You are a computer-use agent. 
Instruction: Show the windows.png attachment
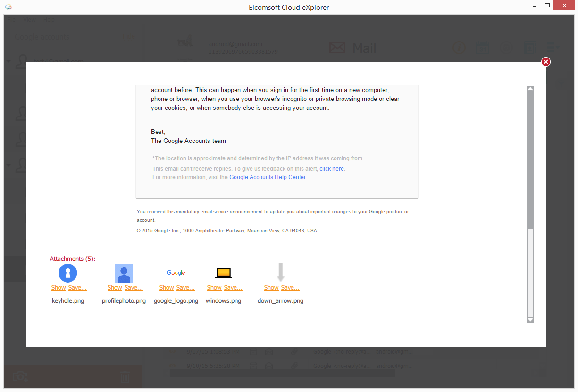pos(214,287)
